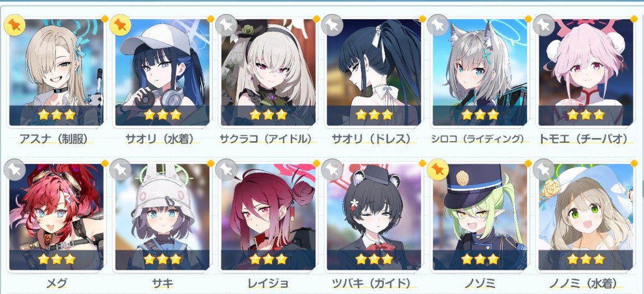Screen dimensions: 644x294
Task: Click the pin icon on ツバキ(ガイド)
Action: 332,170
